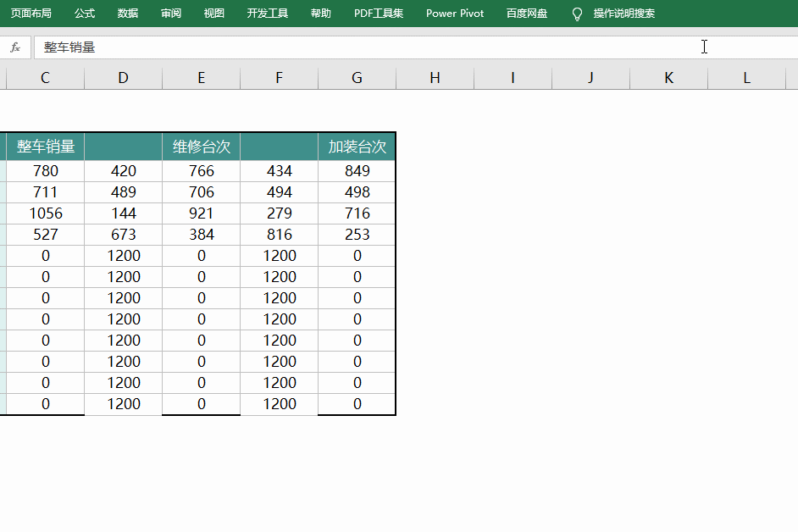Click the cell containing 494
Viewport: 798px width, 532px height.
pos(279,192)
